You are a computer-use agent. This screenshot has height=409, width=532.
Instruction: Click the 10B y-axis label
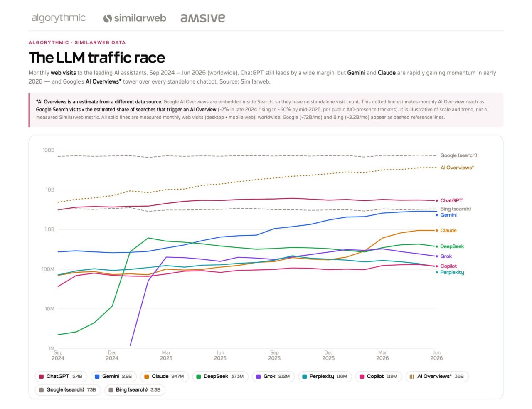[x=50, y=190]
